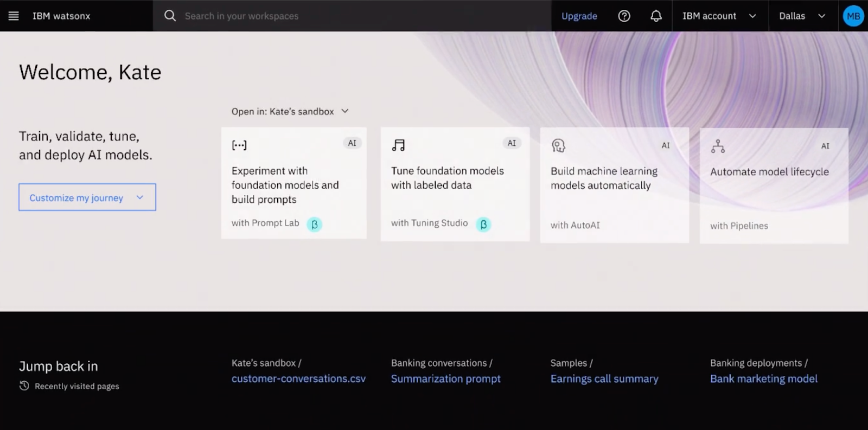Click the 'Jump back in' heading
The width and height of the screenshot is (868, 430).
[x=59, y=366]
